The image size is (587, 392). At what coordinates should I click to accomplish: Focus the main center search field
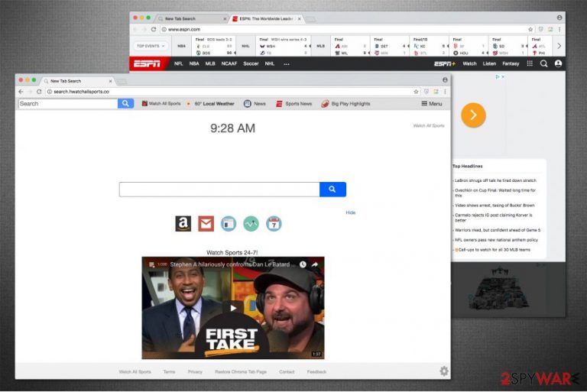coord(219,190)
